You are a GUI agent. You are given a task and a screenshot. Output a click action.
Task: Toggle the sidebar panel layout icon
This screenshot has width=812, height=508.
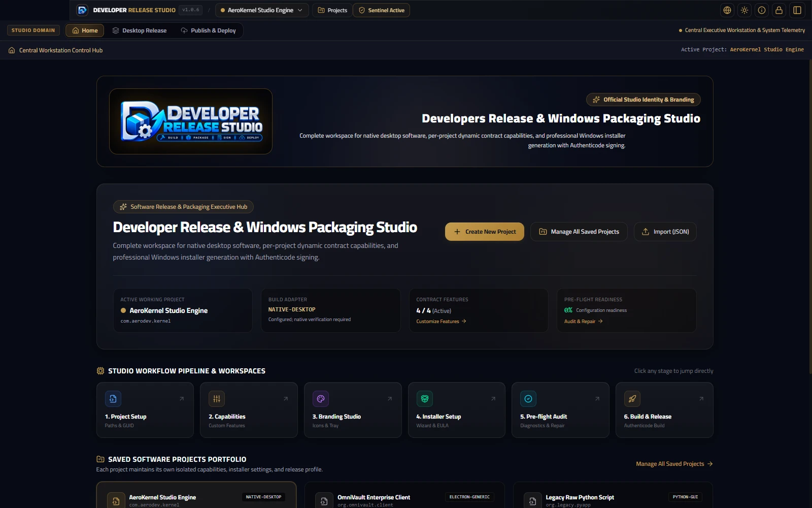[x=797, y=10]
